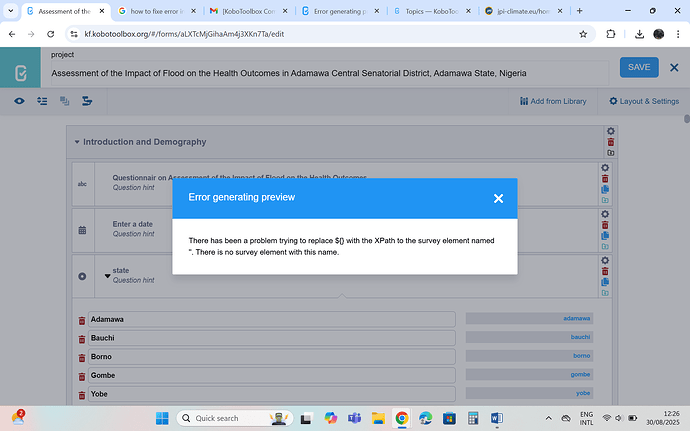Show hidden system tray icons
Viewport: 690px width, 431px height.
[x=548, y=418]
